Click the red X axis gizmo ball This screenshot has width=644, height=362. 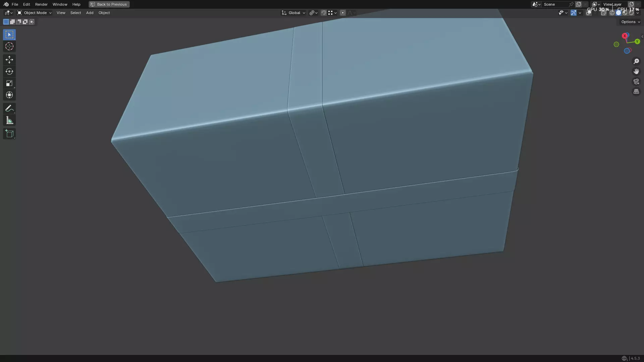[625, 36]
